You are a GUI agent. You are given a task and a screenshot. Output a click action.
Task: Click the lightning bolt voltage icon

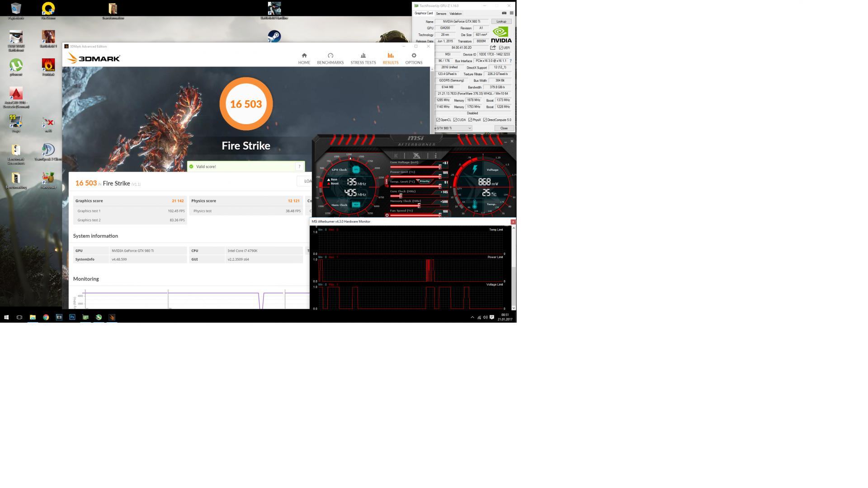pyautogui.click(x=475, y=169)
